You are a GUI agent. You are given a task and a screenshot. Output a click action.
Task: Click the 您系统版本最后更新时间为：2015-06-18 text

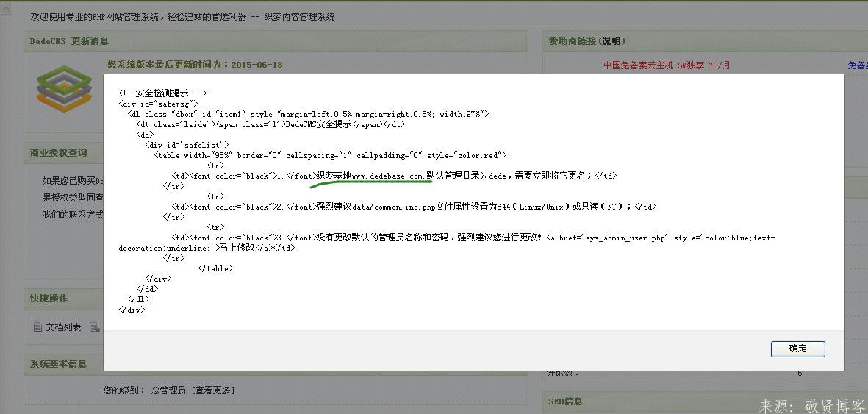195,64
